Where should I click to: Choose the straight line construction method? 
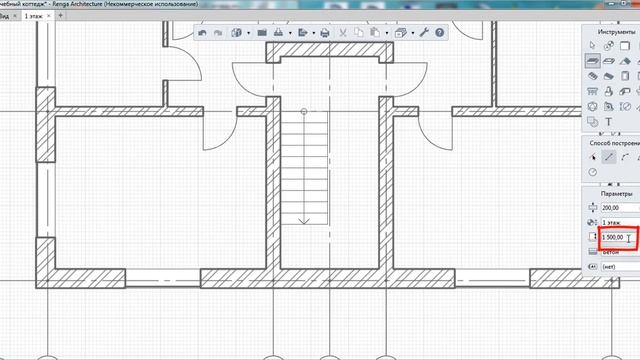point(609,157)
